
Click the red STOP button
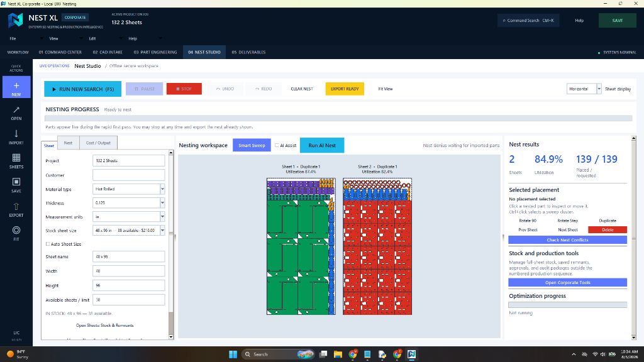[184, 89]
